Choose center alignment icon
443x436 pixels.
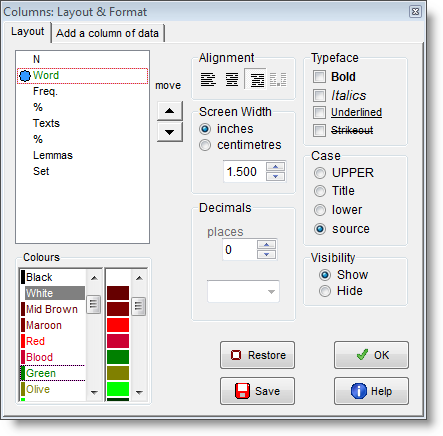tap(232, 80)
